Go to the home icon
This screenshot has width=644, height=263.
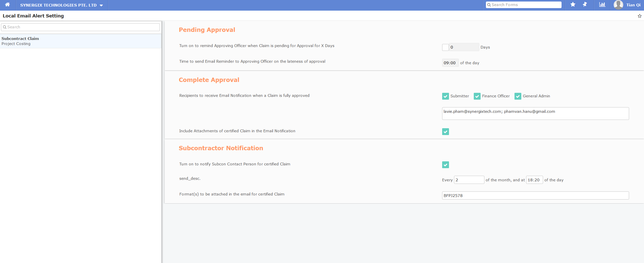tap(7, 5)
